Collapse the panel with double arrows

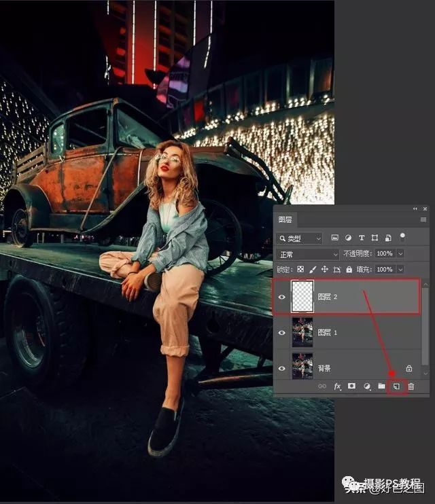tap(416, 209)
